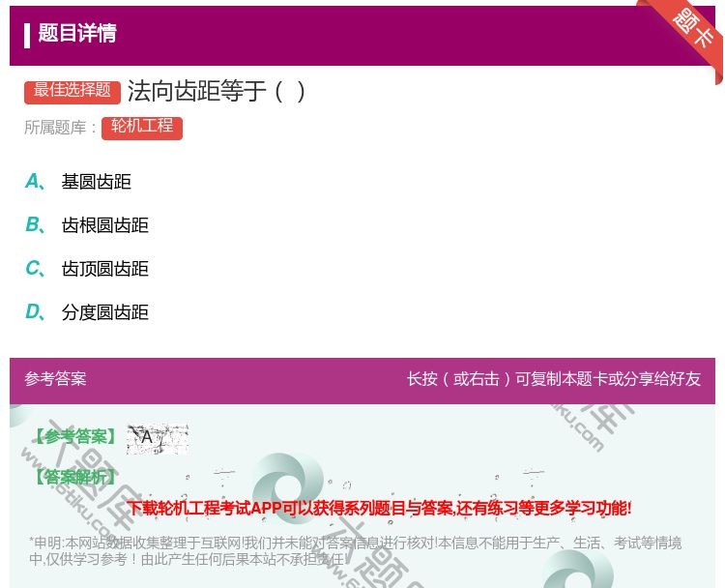
Task: Click the 【参考答案】 label
Action: click(75, 437)
